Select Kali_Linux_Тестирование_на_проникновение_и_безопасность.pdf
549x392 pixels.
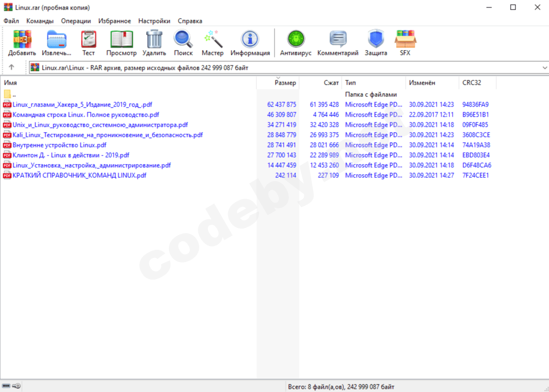pyautogui.click(x=108, y=135)
